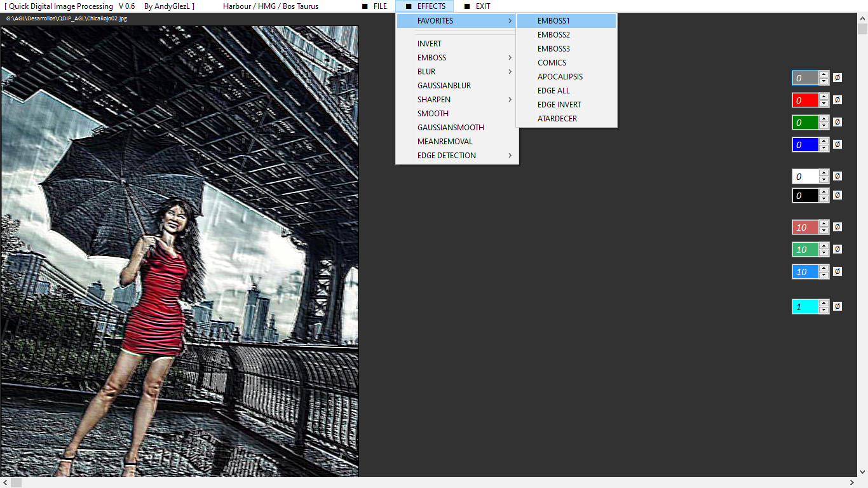The height and width of the screenshot is (488, 868).
Task: Click the reset Ø button beside the cyan field
Action: click(837, 306)
